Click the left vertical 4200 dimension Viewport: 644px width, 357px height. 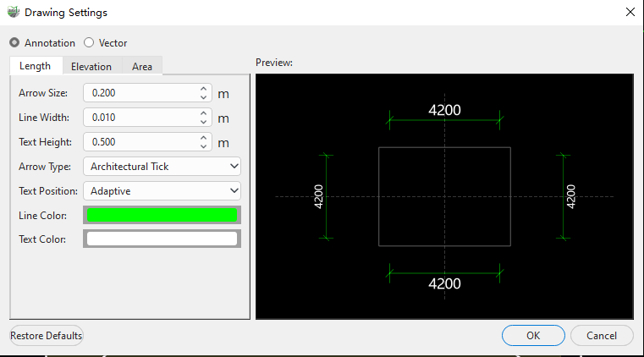318,196
